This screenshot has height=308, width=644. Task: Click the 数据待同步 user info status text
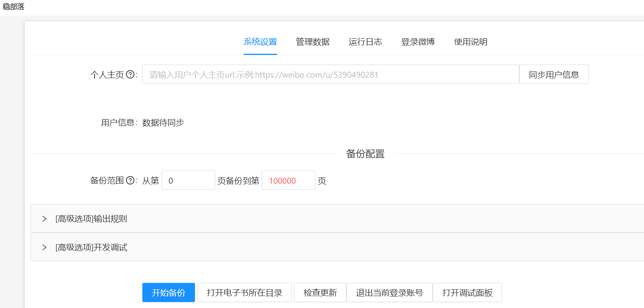163,123
